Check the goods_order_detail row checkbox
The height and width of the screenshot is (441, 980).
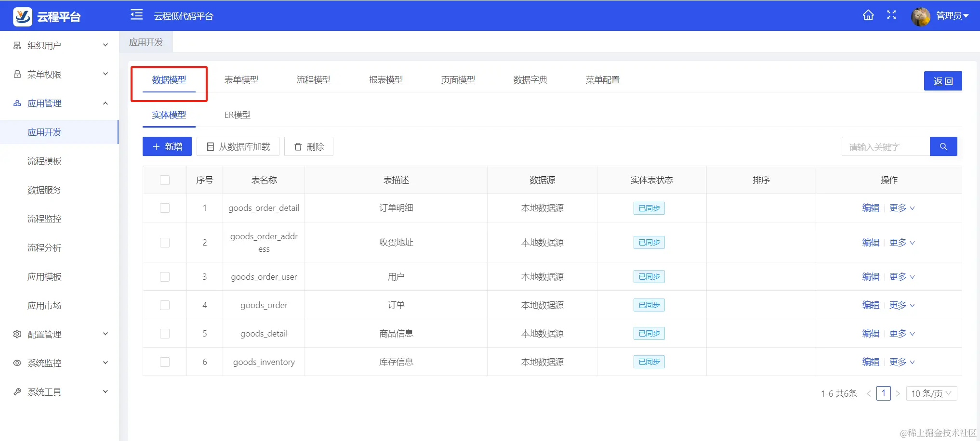tap(165, 208)
